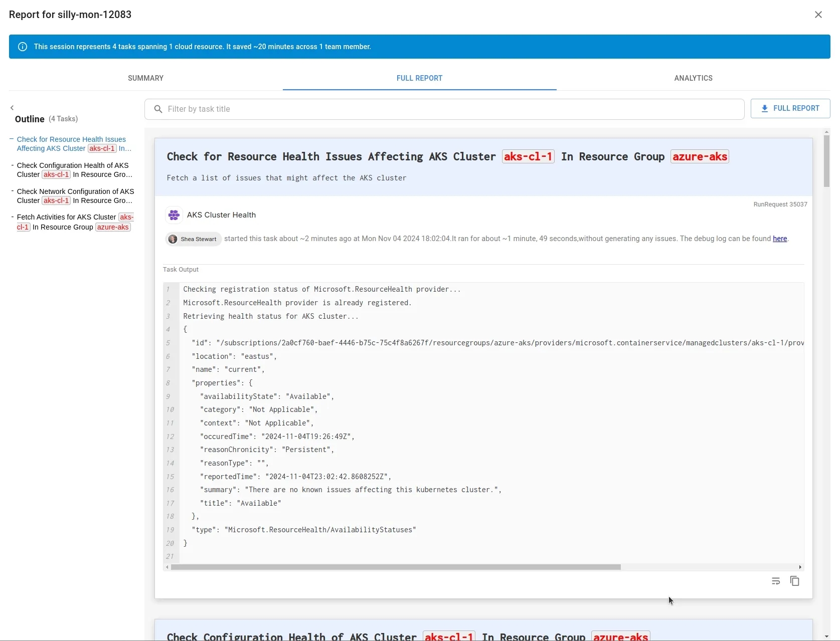Switch to the SUMMARY tab
840x641 pixels.
click(145, 78)
